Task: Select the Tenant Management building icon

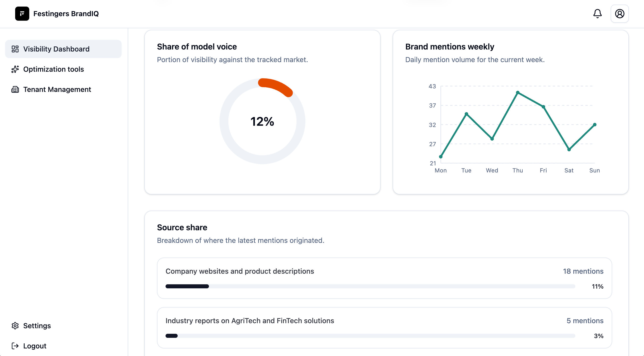Action: point(15,89)
